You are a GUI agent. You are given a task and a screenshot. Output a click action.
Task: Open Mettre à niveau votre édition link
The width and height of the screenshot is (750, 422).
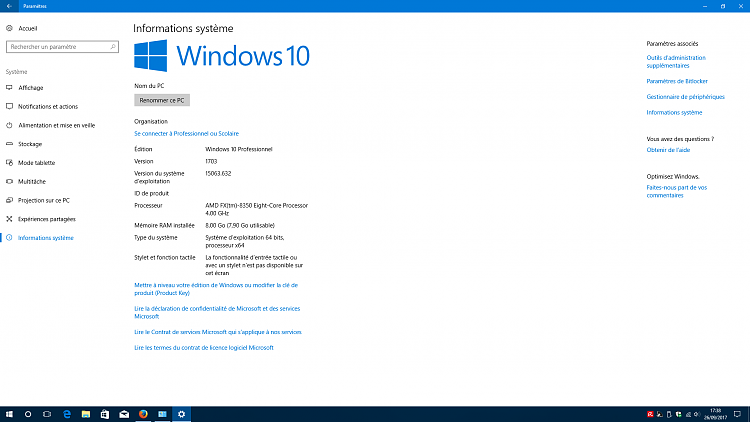[216, 289]
